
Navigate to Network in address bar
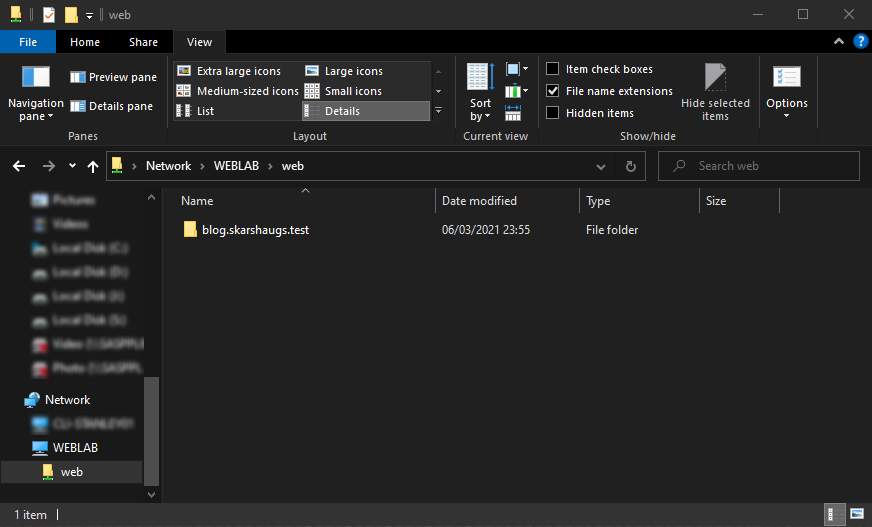click(169, 166)
